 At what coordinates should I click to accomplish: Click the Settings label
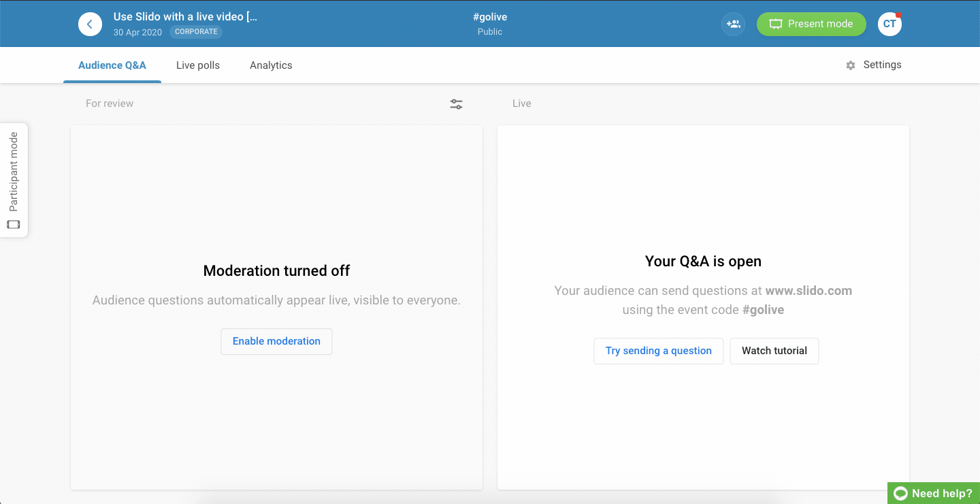coord(882,65)
